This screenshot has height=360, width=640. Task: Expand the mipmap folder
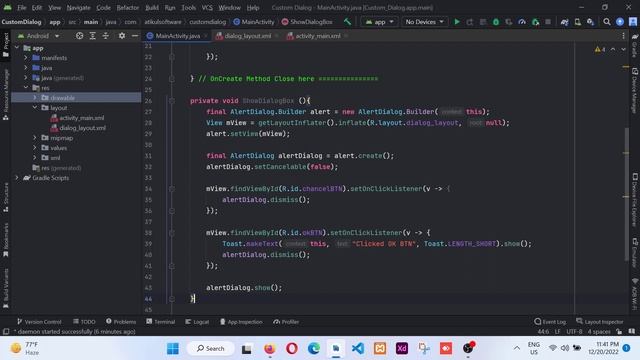click(35, 138)
